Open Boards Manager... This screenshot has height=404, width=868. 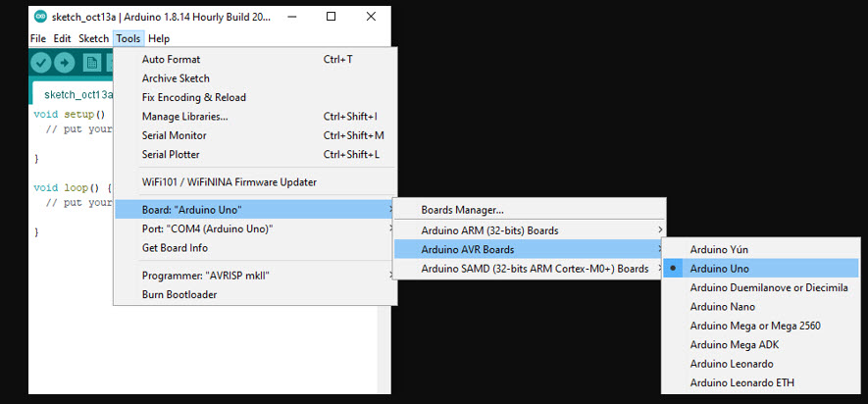tap(530, 210)
